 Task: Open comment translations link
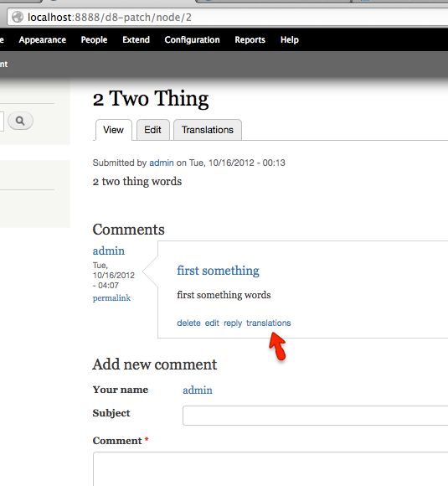tap(269, 323)
